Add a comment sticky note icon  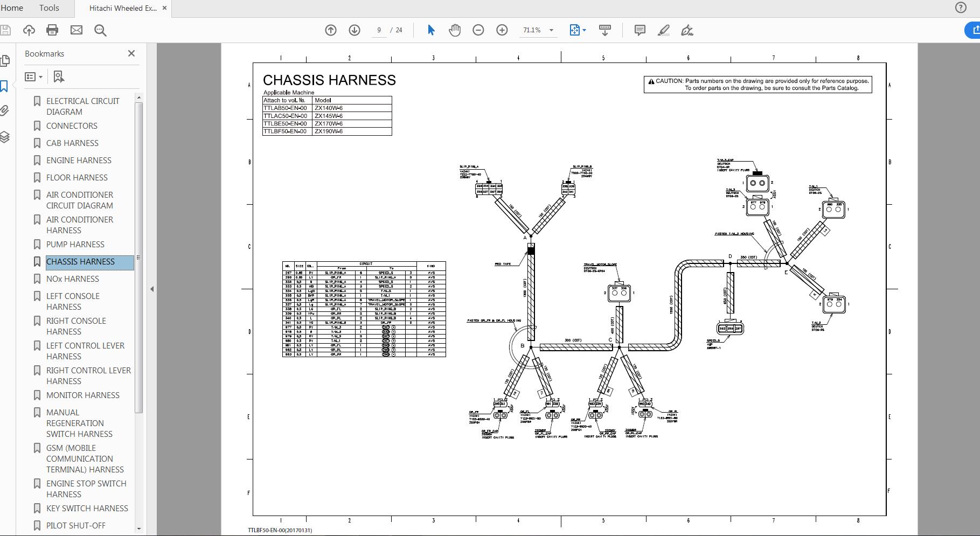tap(640, 30)
